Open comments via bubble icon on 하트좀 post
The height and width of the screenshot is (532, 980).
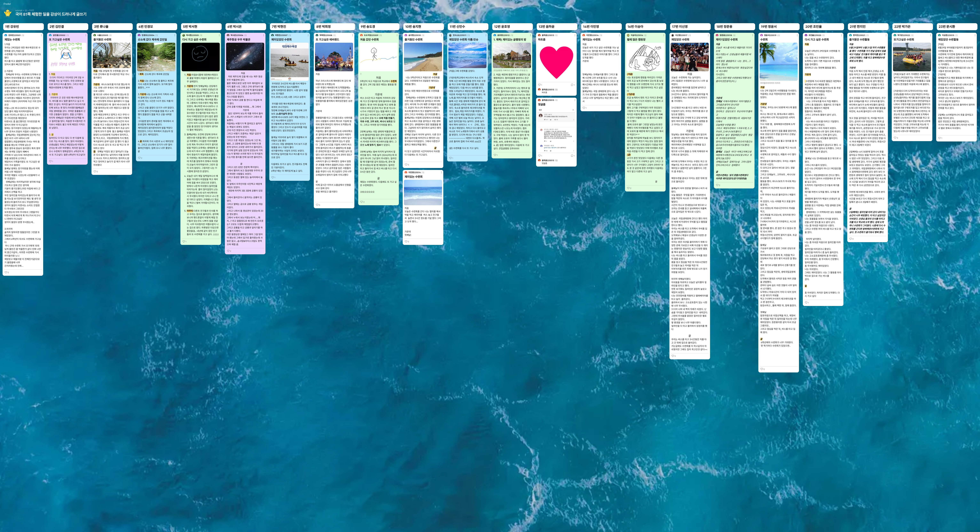[572, 85]
